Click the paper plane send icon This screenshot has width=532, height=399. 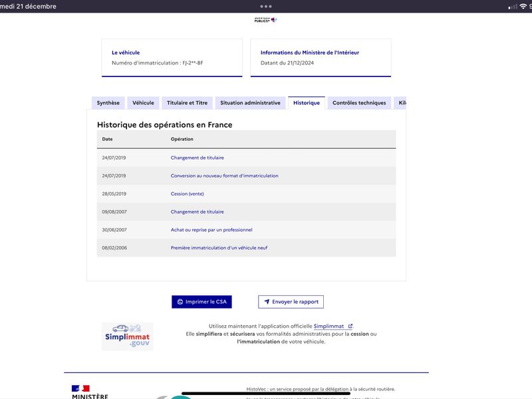click(x=267, y=302)
